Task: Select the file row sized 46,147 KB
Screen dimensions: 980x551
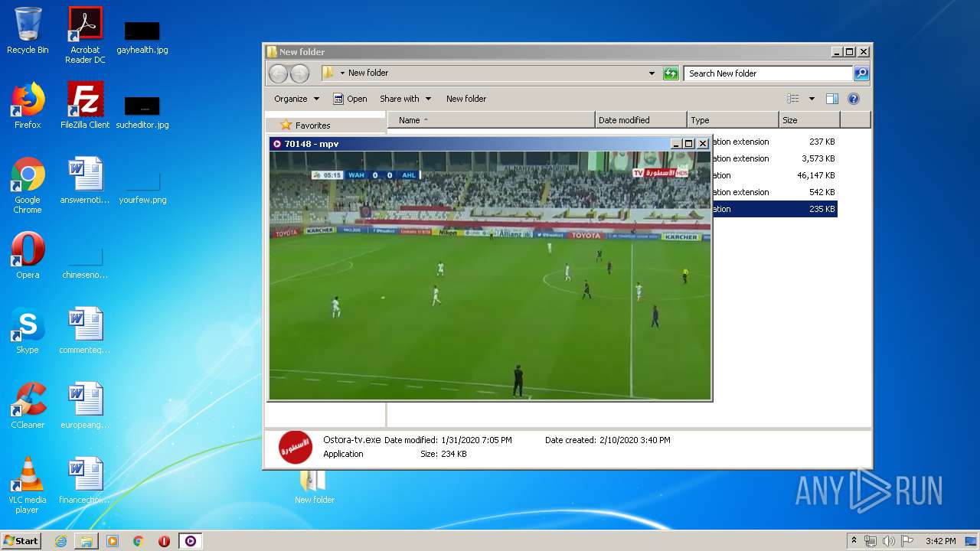Action: click(775, 175)
